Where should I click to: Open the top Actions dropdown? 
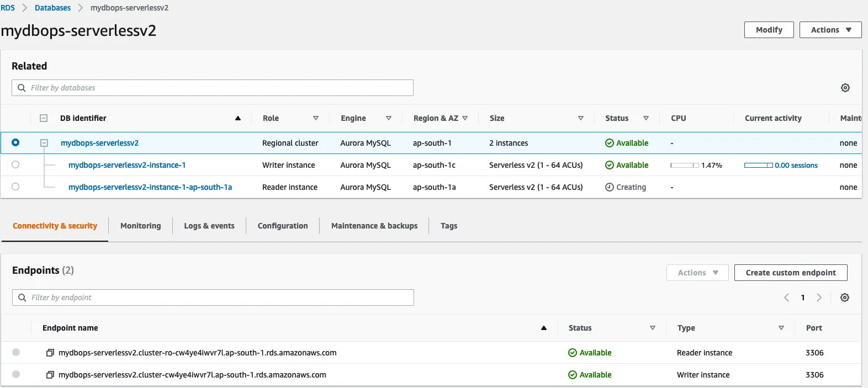[x=830, y=30]
